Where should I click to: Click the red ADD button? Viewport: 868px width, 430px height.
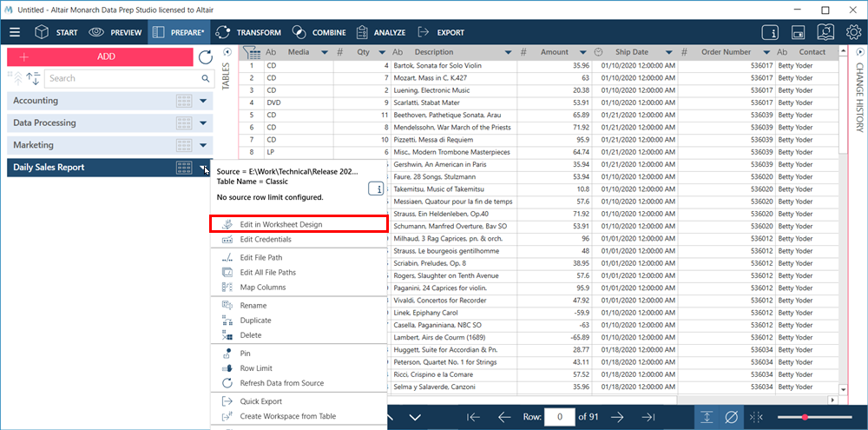point(100,56)
